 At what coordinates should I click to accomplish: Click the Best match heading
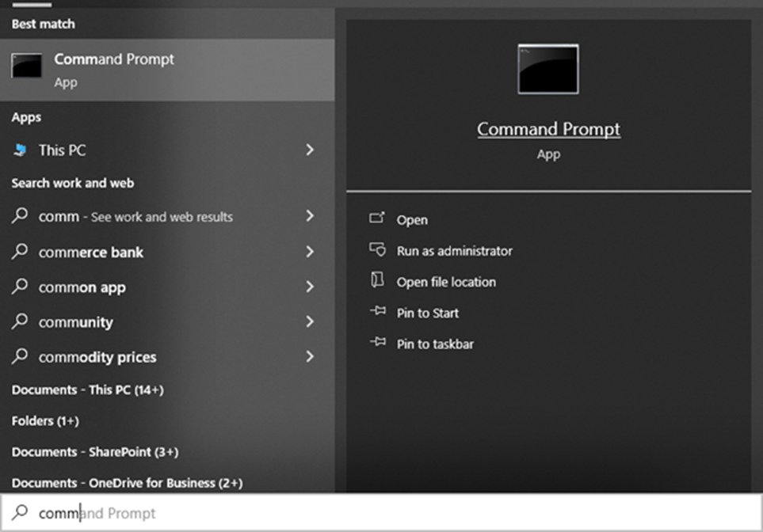pos(44,24)
